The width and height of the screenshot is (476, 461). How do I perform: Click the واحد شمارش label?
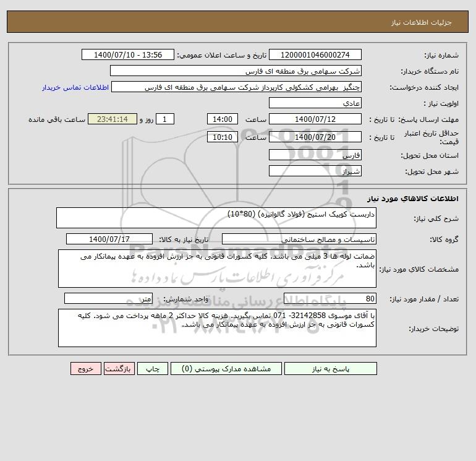tap(186, 299)
